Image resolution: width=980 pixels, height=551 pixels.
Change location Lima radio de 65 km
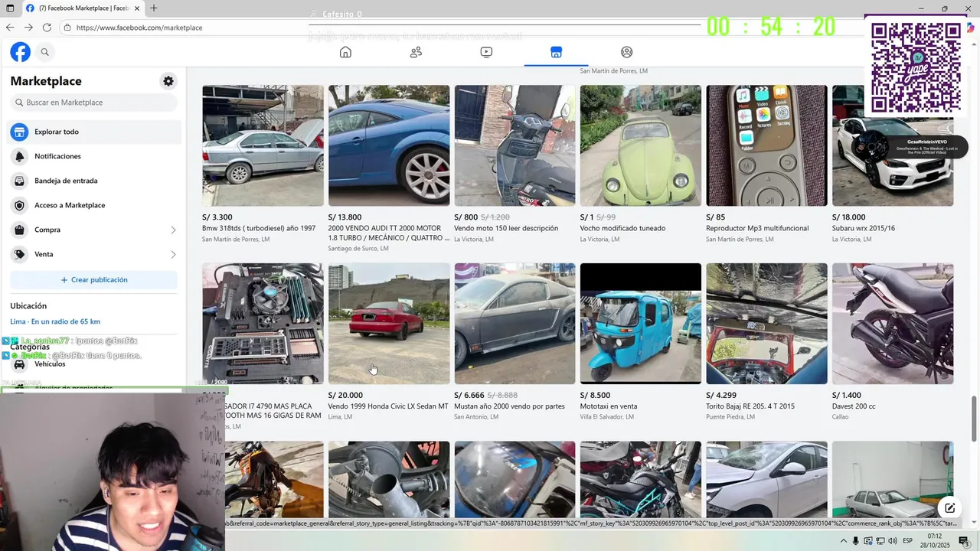55,321
